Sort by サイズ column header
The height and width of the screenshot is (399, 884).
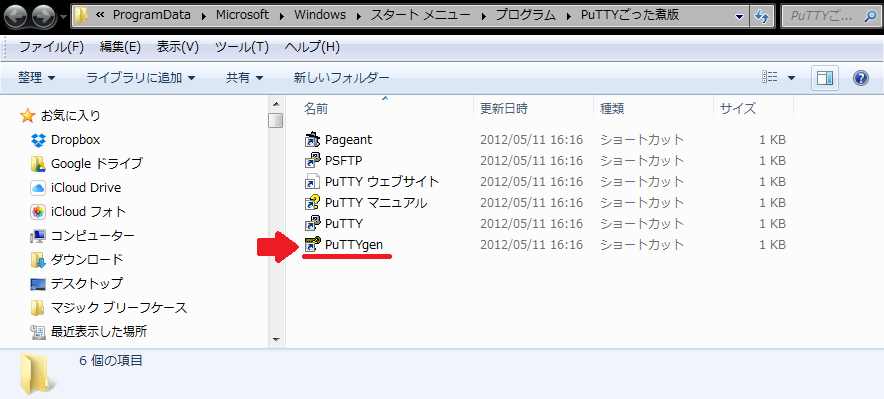click(754, 109)
